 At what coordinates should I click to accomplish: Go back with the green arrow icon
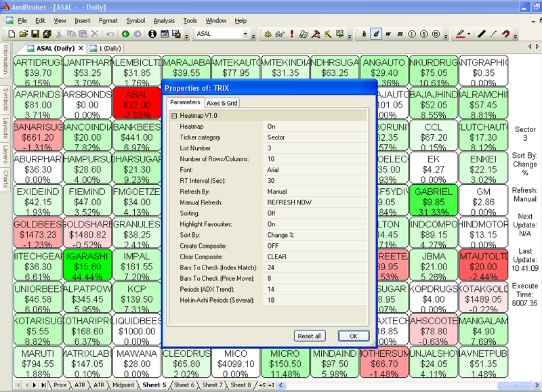pos(125,34)
